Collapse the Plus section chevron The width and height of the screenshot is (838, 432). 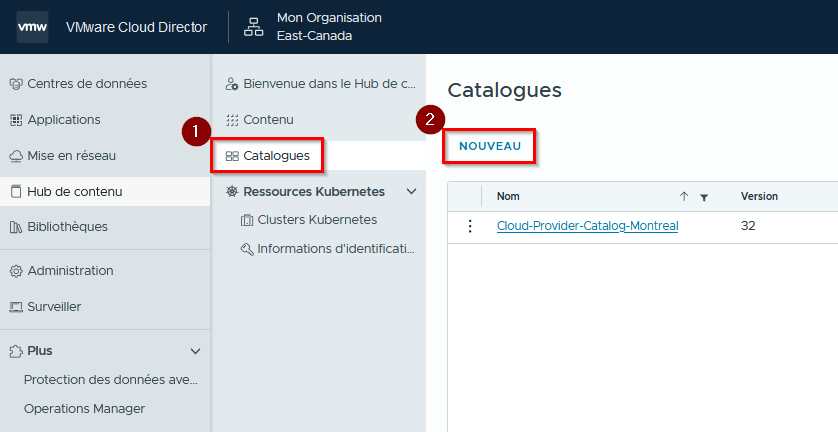click(x=196, y=351)
